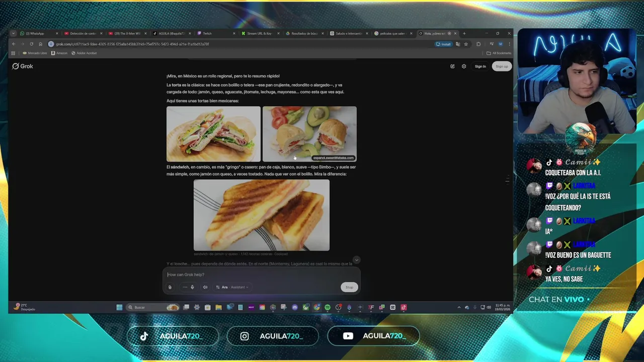Open the apps grid in bookmarks bar

[x=14, y=53]
